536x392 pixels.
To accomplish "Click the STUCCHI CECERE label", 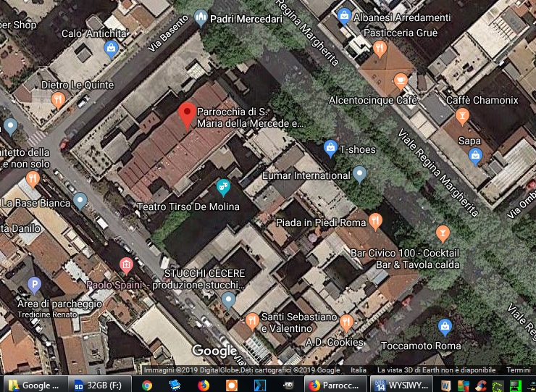I will point(204,273).
